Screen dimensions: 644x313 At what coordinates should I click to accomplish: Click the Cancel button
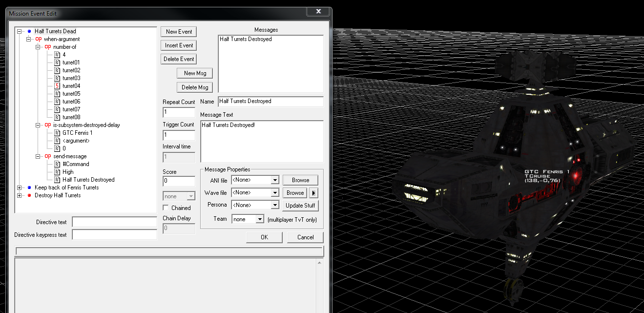click(305, 237)
